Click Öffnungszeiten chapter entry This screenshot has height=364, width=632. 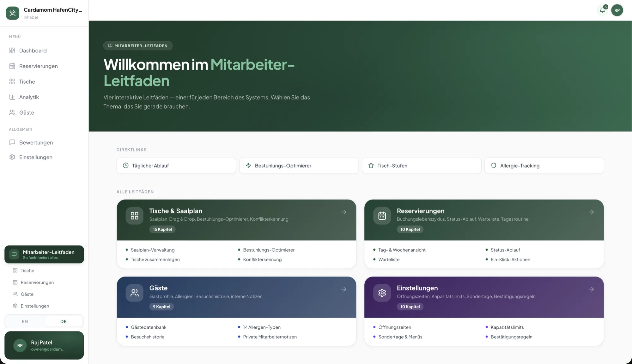[395, 327]
